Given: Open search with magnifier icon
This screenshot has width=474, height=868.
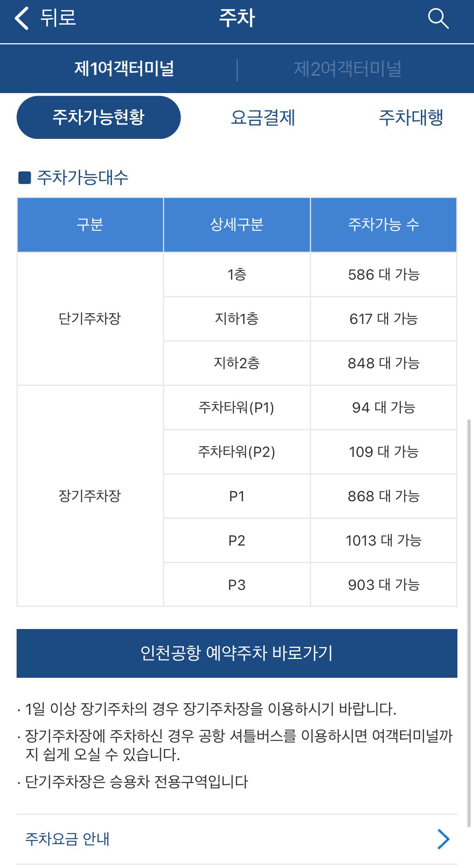Looking at the screenshot, I should [x=438, y=18].
